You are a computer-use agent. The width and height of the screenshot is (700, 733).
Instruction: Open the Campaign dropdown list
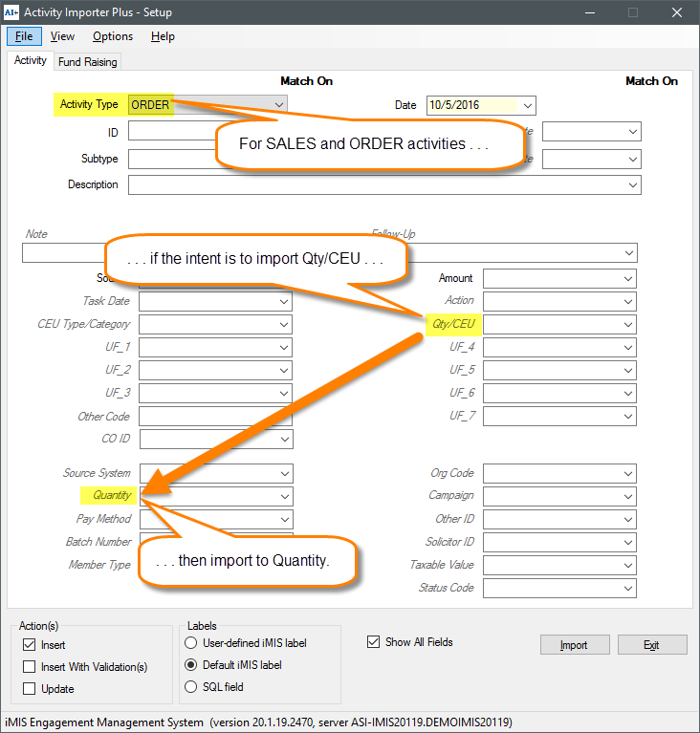coord(628,496)
